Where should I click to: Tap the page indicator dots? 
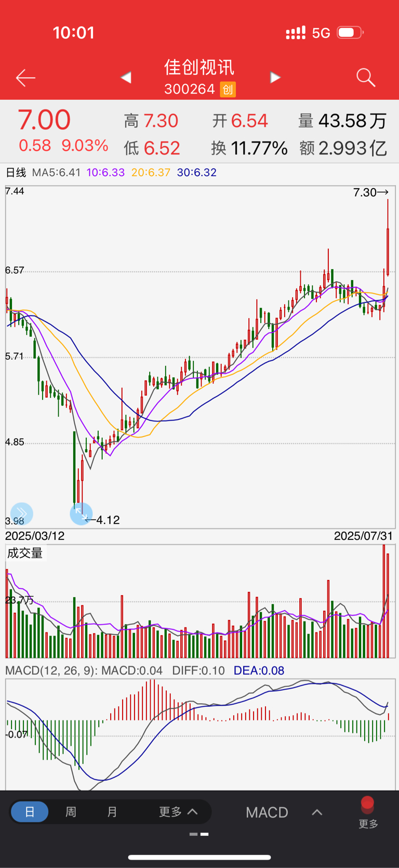coord(199,834)
